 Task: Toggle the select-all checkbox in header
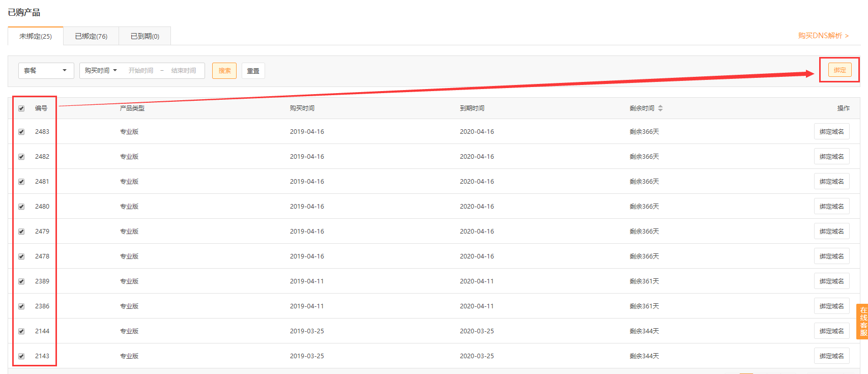point(21,108)
